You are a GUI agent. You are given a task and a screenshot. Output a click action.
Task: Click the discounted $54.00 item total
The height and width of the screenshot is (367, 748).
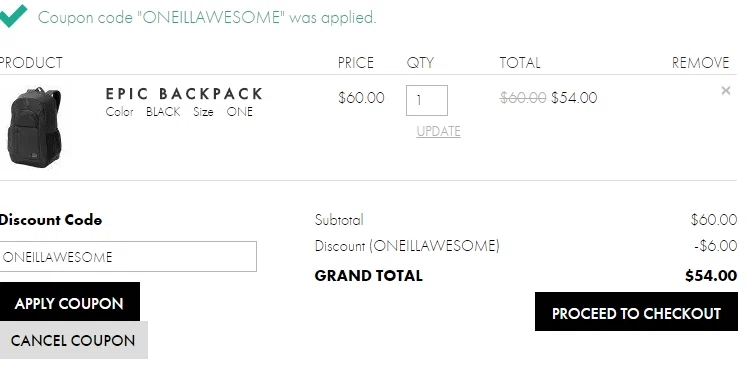point(574,98)
